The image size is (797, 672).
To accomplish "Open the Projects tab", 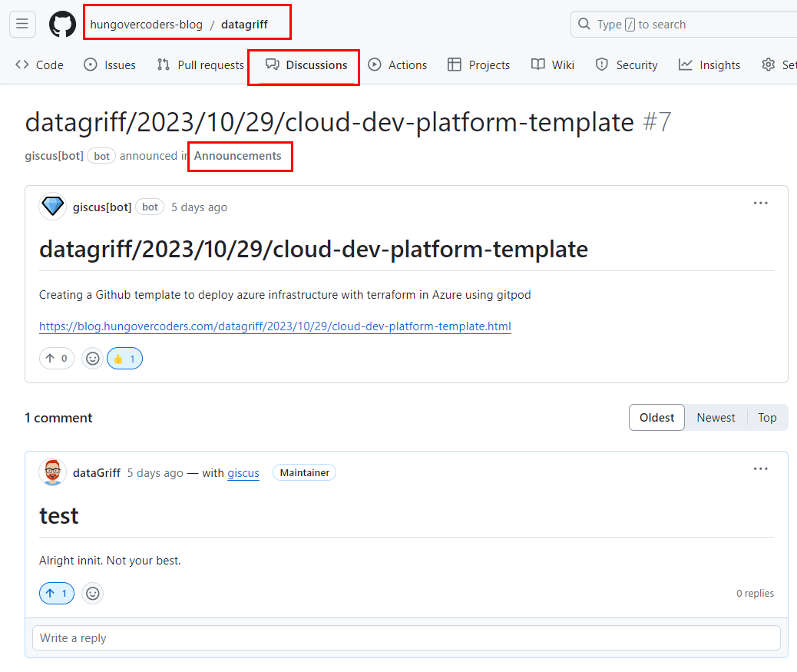I will pyautogui.click(x=479, y=65).
